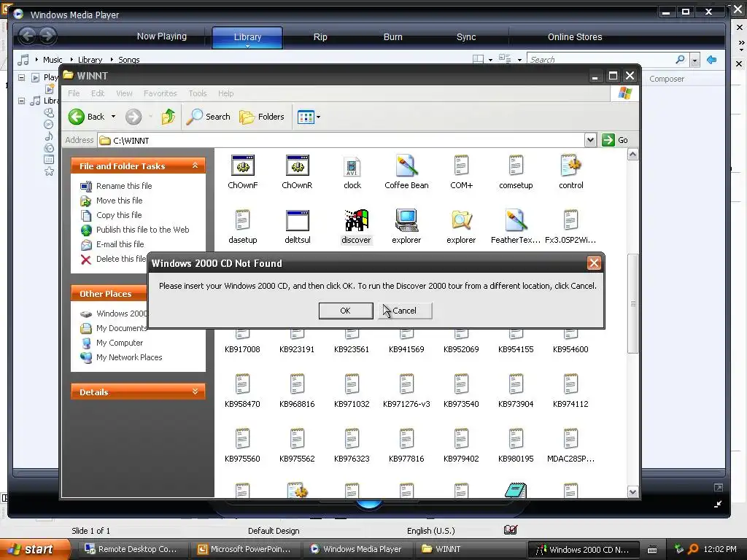Select the Fx3.0SP2Wi... file icon

tap(570, 220)
